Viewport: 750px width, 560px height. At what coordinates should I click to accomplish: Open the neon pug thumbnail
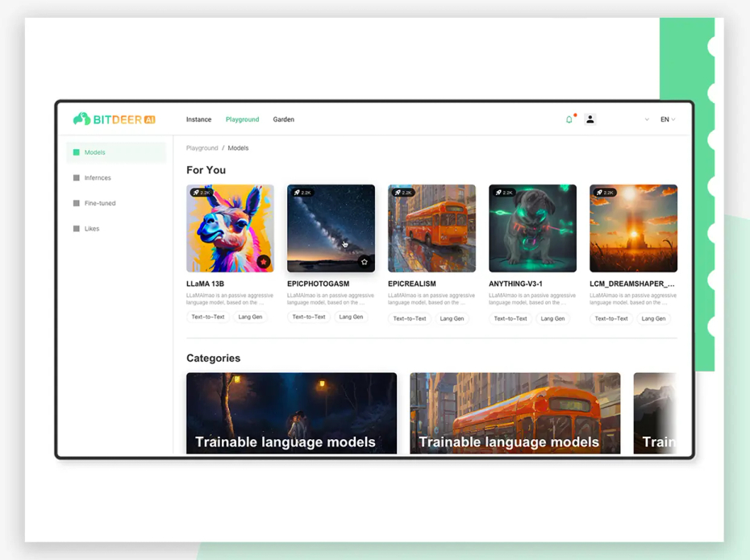(x=533, y=228)
